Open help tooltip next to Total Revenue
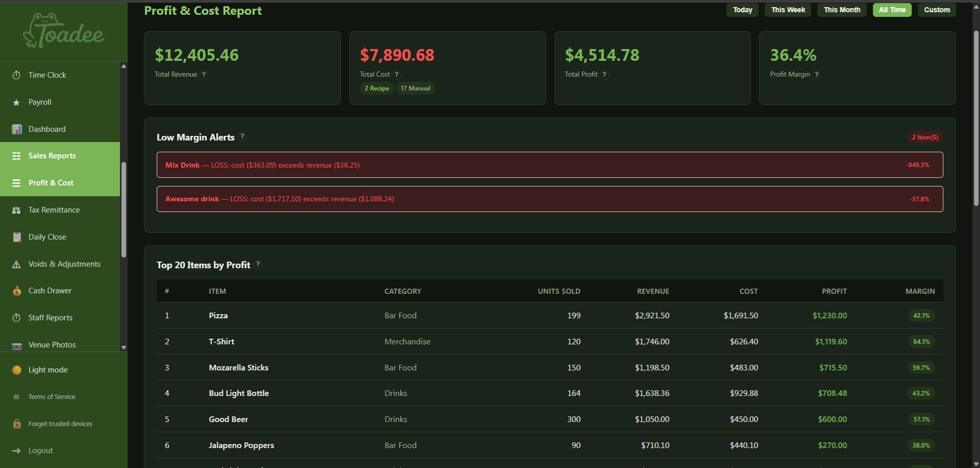The width and height of the screenshot is (980, 468). click(204, 75)
